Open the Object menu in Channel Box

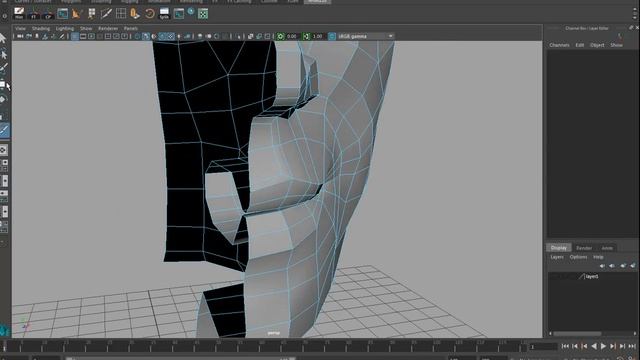click(597, 45)
